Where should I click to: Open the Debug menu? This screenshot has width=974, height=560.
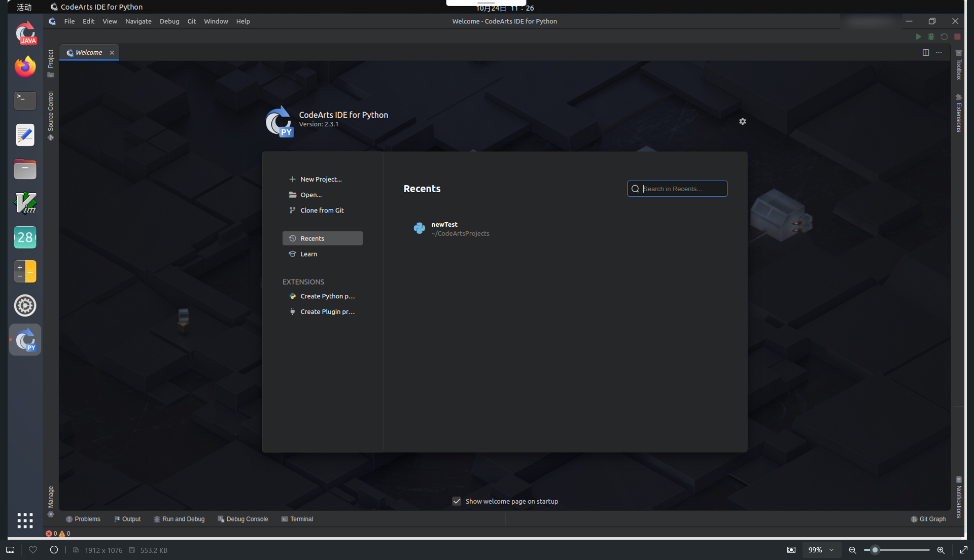coord(169,21)
